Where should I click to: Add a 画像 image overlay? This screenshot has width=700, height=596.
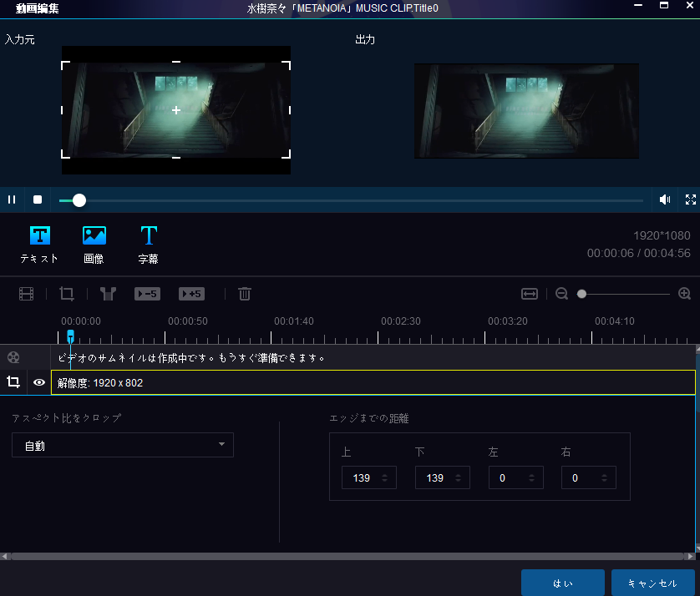(x=94, y=245)
